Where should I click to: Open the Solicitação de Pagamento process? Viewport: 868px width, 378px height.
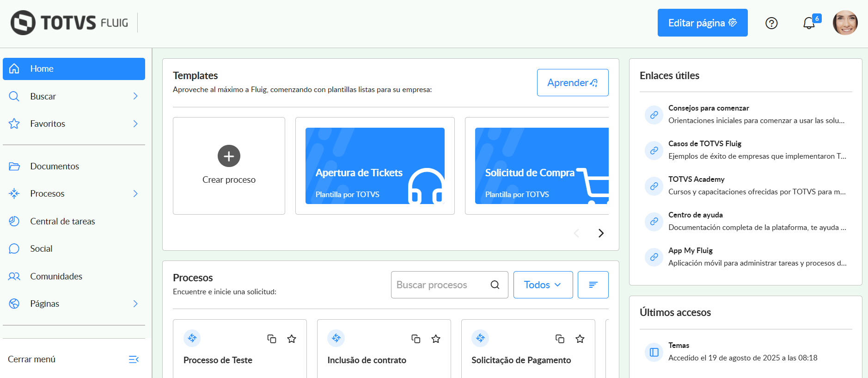(521, 360)
